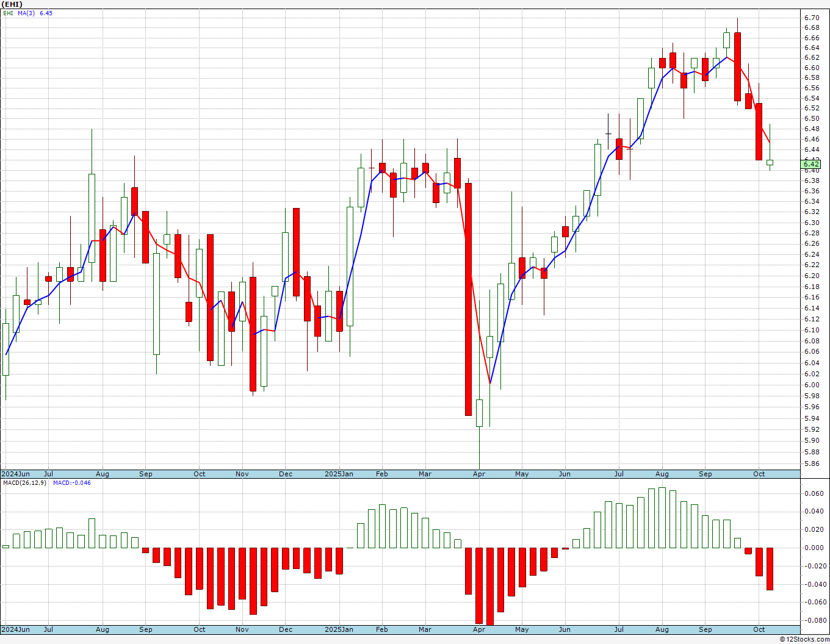Screen dimensions: 830x644
Task: Select the 6.00 price axis label
Action: click(812, 385)
